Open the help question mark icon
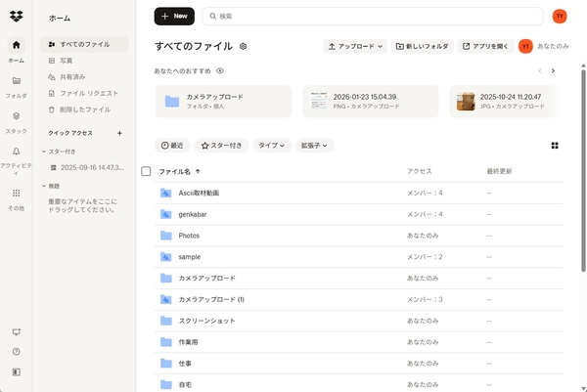587x392 pixels. coord(16,351)
